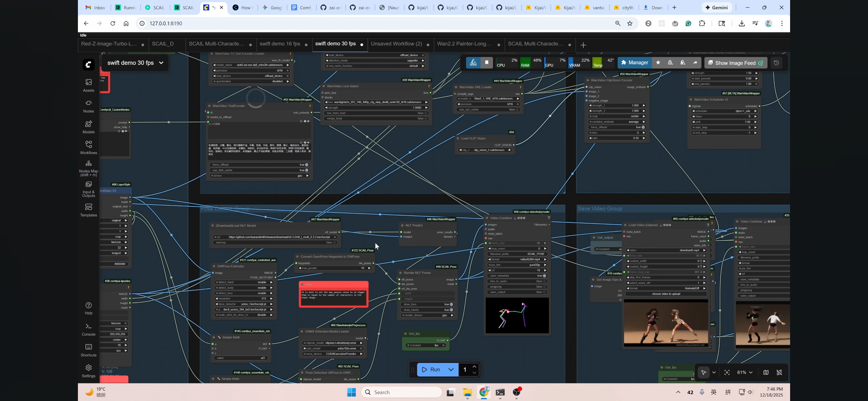Toggle force_offload in WanVideo TextEncode node
The width and height of the screenshot is (868, 401).
pos(306,165)
